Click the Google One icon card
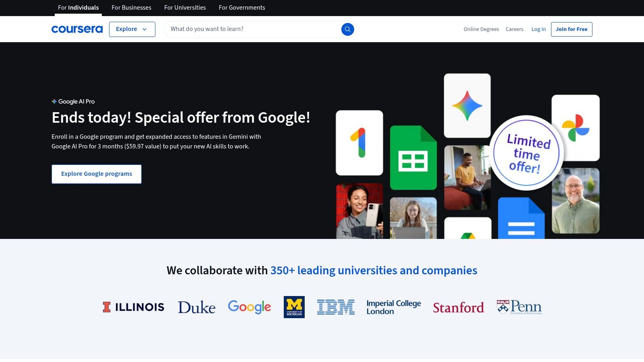The image size is (644, 362). 359,143
